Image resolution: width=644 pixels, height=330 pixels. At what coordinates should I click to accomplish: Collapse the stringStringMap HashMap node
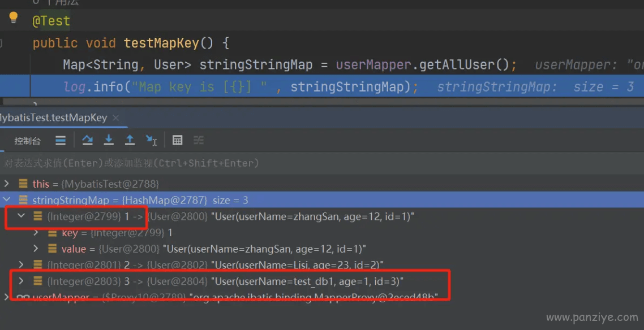click(6, 200)
